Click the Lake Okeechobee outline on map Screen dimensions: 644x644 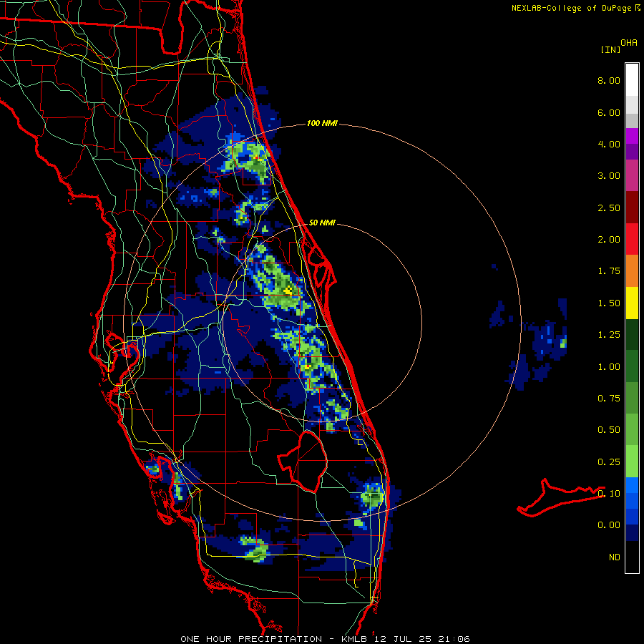pyautogui.click(x=304, y=461)
